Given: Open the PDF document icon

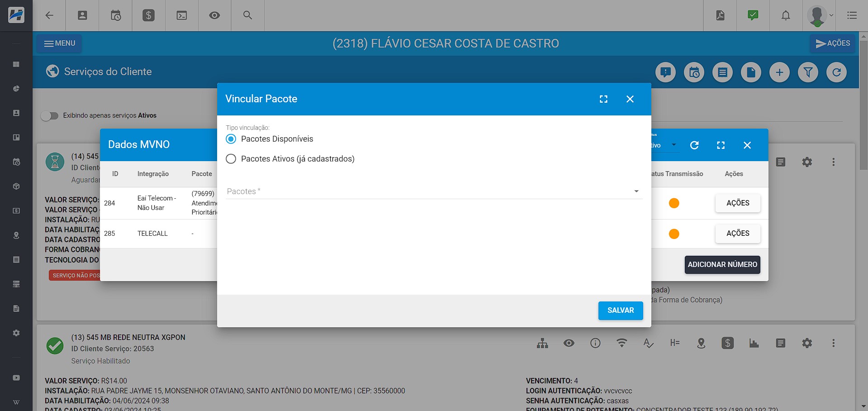Looking at the screenshot, I should 720,15.
